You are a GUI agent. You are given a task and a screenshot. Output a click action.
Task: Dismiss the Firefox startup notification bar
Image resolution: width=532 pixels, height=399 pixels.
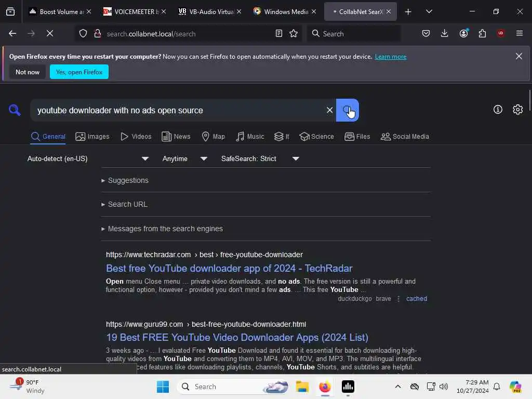pos(519,56)
